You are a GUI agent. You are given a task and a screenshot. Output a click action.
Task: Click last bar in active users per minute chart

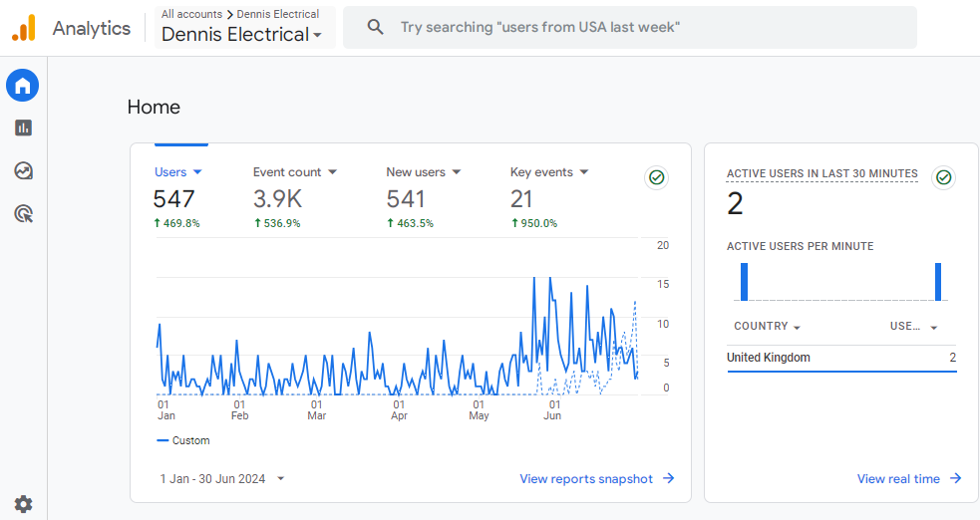pos(937,282)
